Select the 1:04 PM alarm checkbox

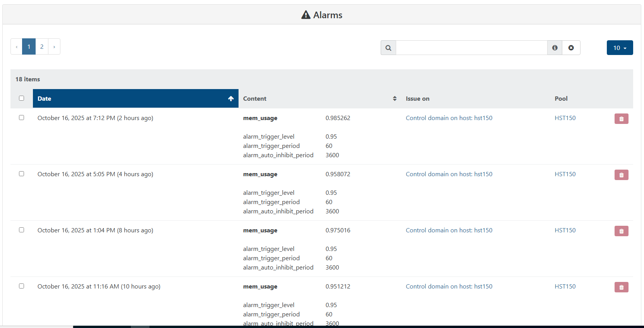click(22, 230)
